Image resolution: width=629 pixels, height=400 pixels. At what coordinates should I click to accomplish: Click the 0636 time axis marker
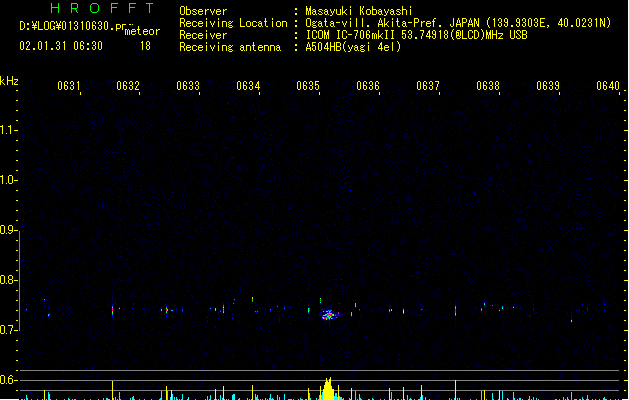pos(368,86)
